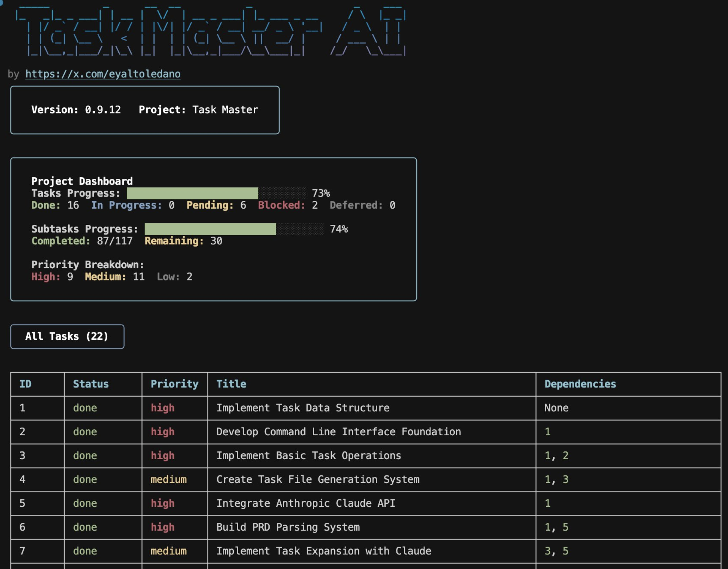Click 'Integrate Anthropic Claude API' title
Image resolution: width=728 pixels, height=569 pixels.
coord(305,503)
